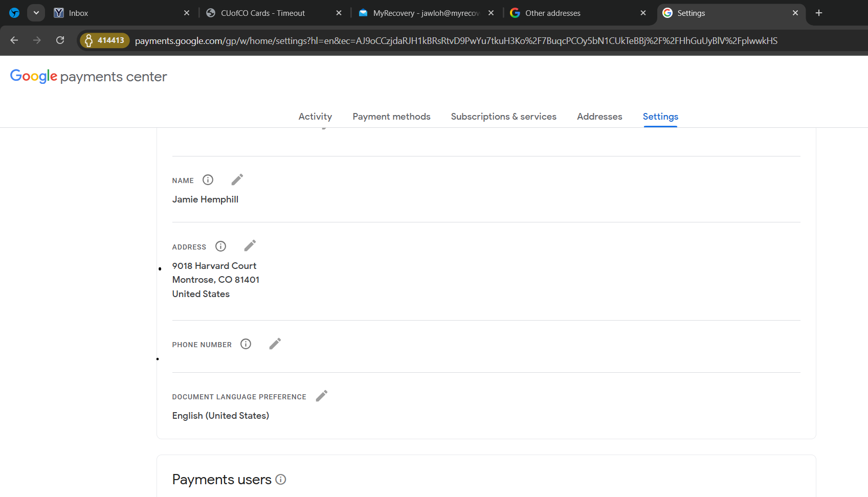The image size is (868, 497).
Task: Open the 414413 profile badge in address bar
Action: (105, 40)
